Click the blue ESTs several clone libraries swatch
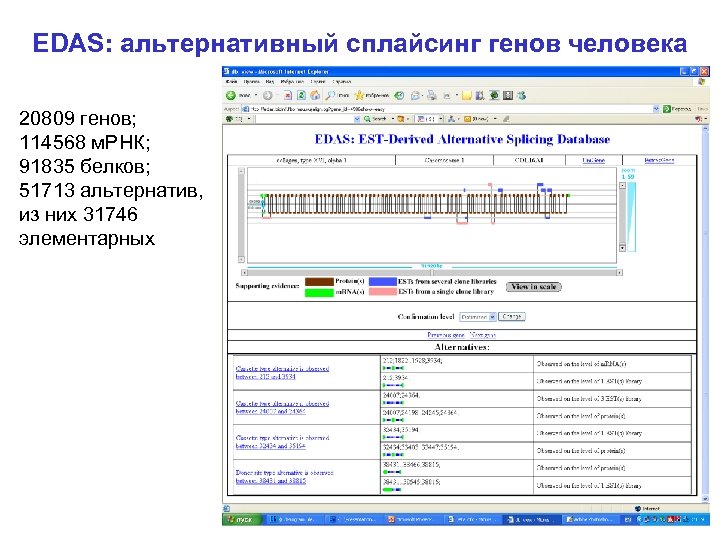Image resolution: width=720 pixels, height=540 pixels. pyautogui.click(x=382, y=281)
